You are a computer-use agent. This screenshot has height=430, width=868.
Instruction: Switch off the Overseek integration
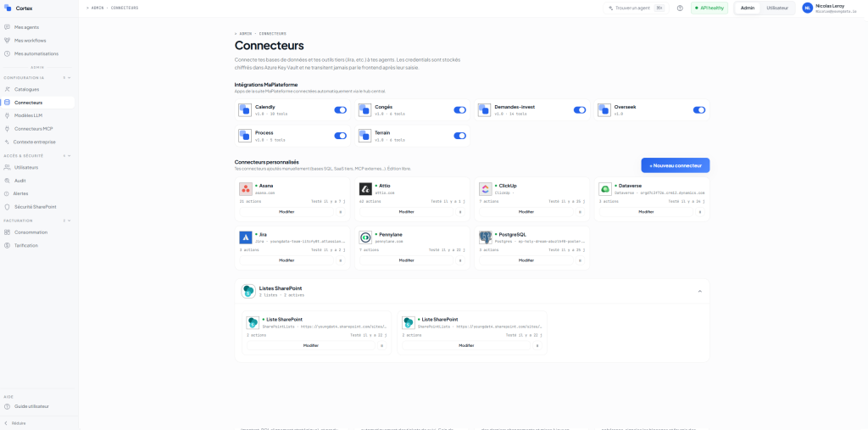[x=699, y=109]
